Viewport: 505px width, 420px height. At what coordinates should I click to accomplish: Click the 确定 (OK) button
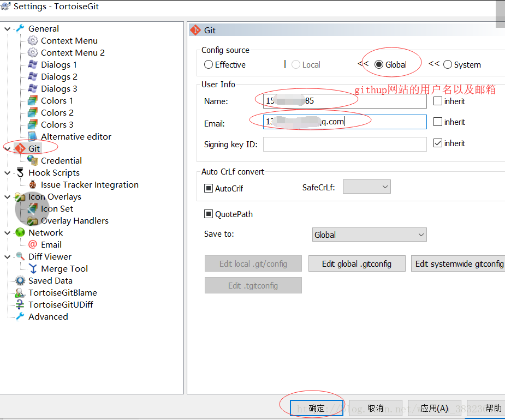click(316, 408)
